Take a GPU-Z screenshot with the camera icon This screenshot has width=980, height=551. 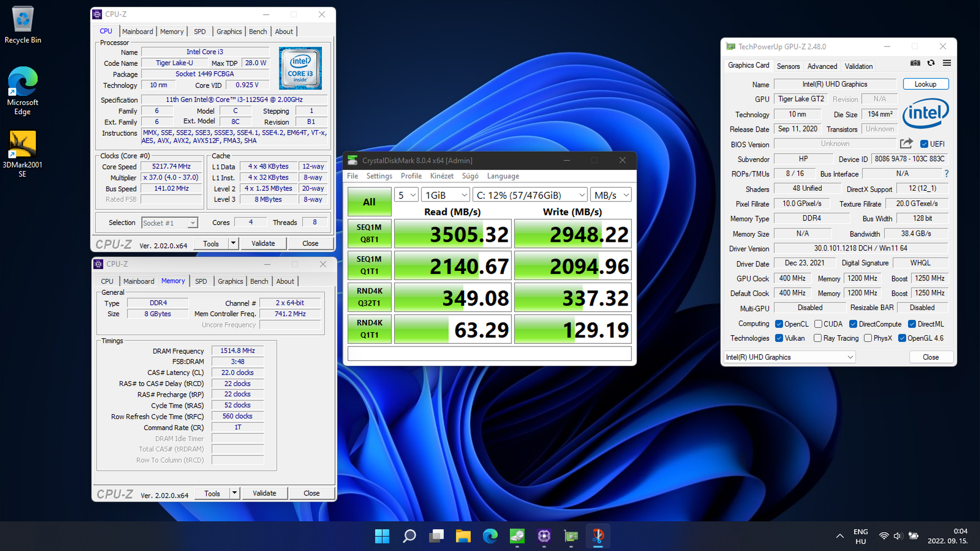click(x=915, y=63)
